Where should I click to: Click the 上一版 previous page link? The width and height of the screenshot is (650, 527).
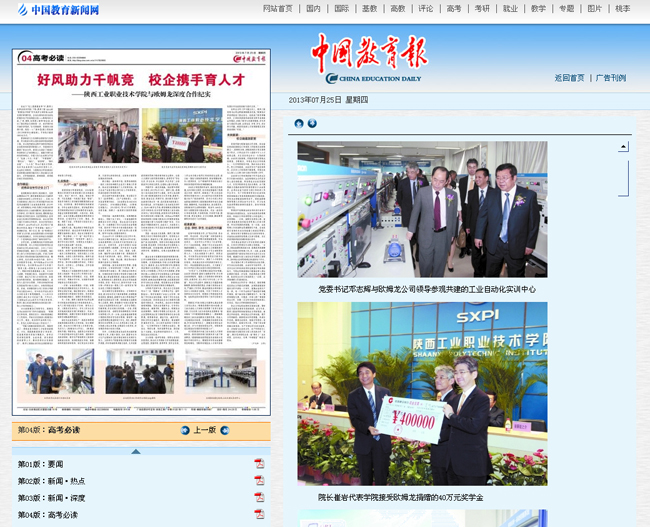(204, 431)
